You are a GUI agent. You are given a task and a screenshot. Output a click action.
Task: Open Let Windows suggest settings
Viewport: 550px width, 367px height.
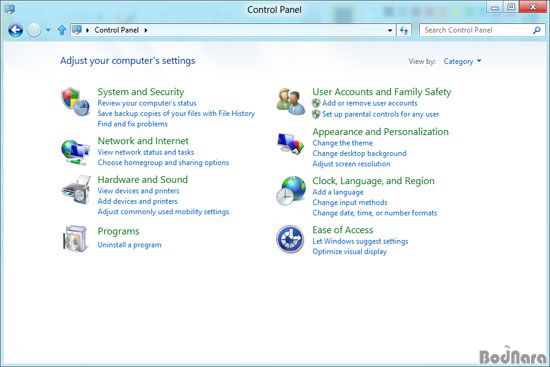point(360,241)
